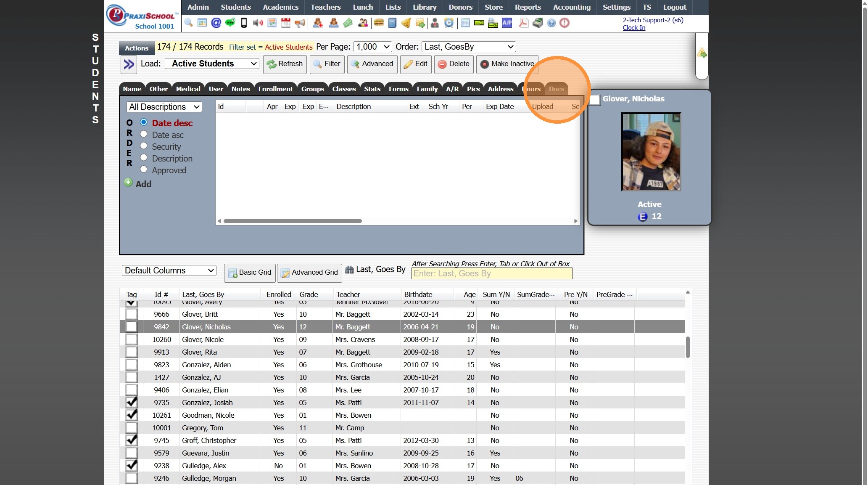Click the Last, Goes By search field
The width and height of the screenshot is (868, 485).
[491, 274]
